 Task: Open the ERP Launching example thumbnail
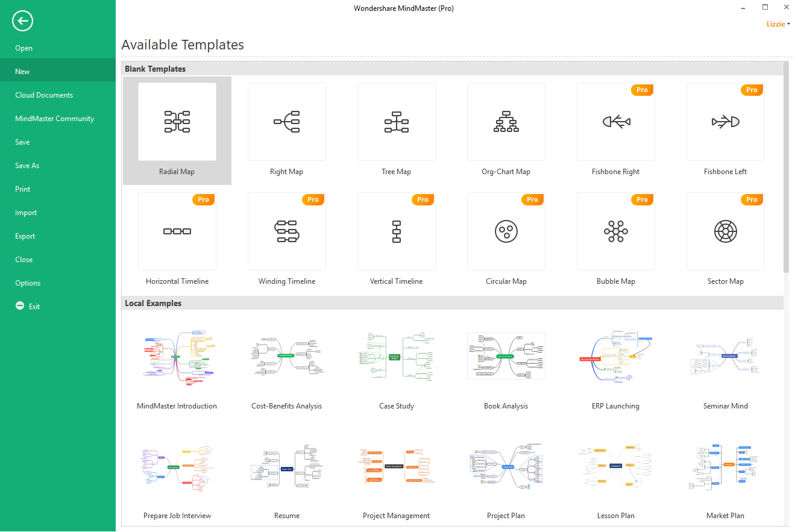pos(616,357)
